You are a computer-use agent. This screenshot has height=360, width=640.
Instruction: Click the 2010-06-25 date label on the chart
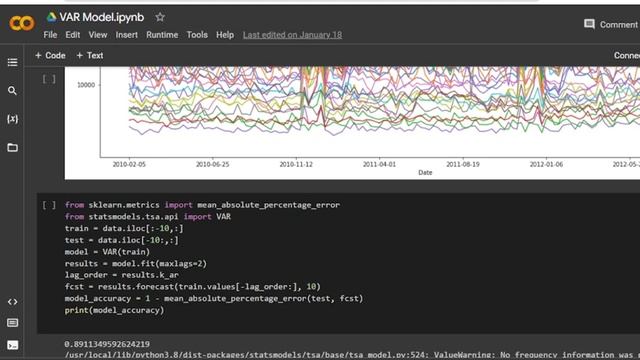coord(212,164)
